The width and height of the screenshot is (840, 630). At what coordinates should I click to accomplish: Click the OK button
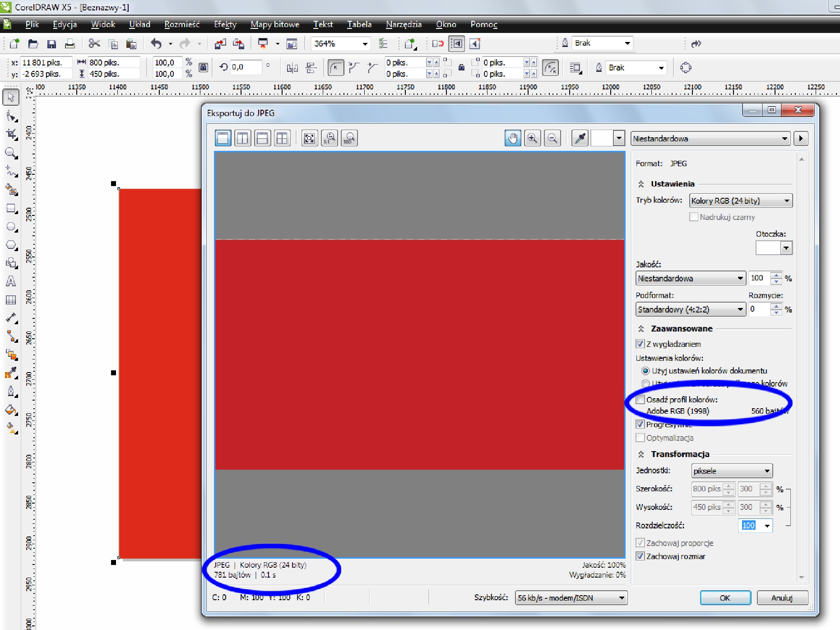(725, 598)
